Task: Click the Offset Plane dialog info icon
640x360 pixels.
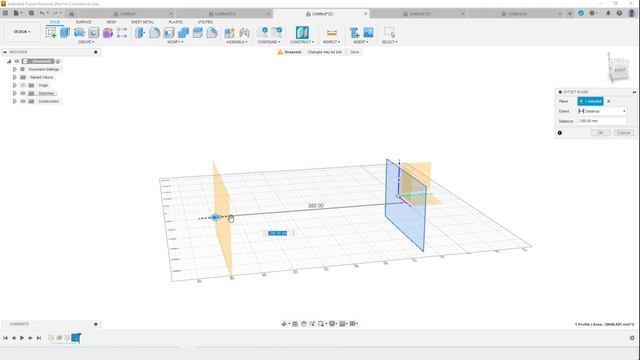Action: (560, 133)
